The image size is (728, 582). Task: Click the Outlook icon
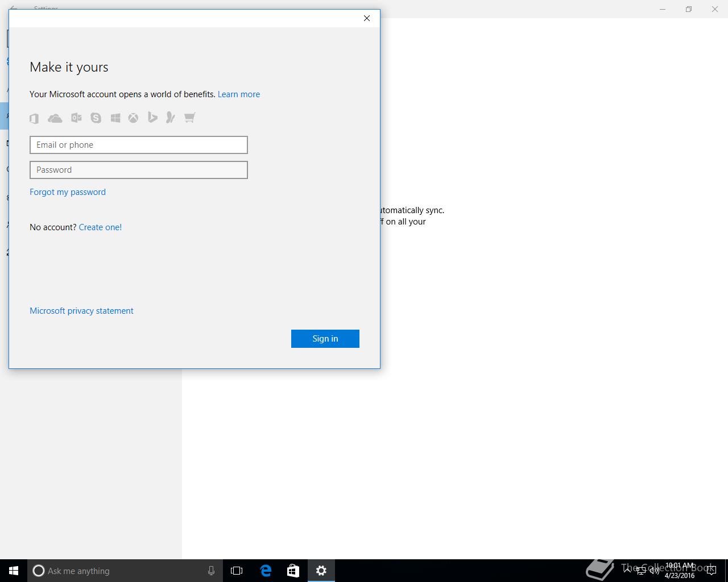point(76,118)
